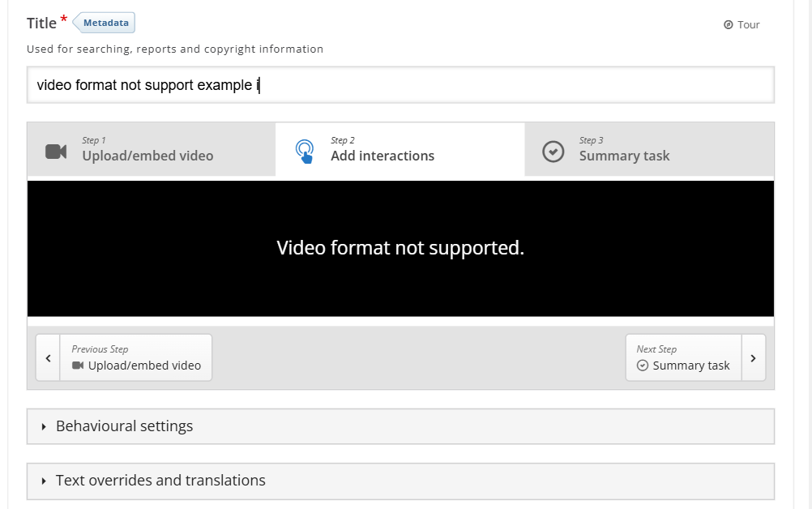Open the Metadata button next to Title
The width and height of the screenshot is (812, 509).
[105, 23]
